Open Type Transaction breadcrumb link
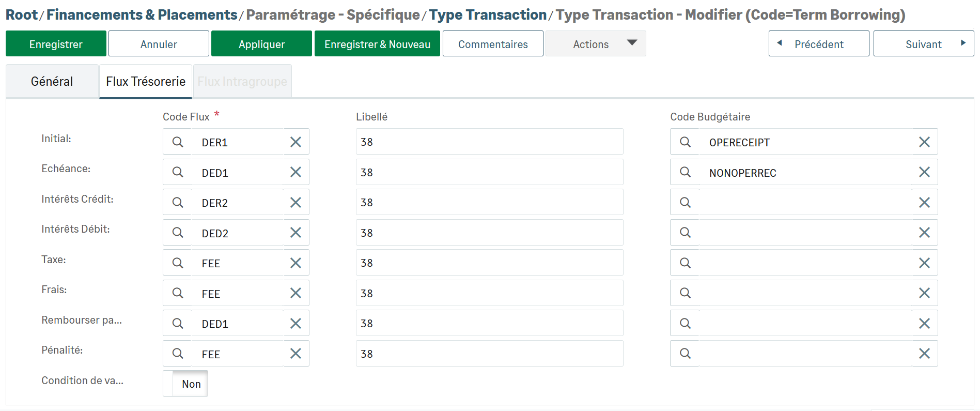The width and height of the screenshot is (980, 411). point(488,15)
